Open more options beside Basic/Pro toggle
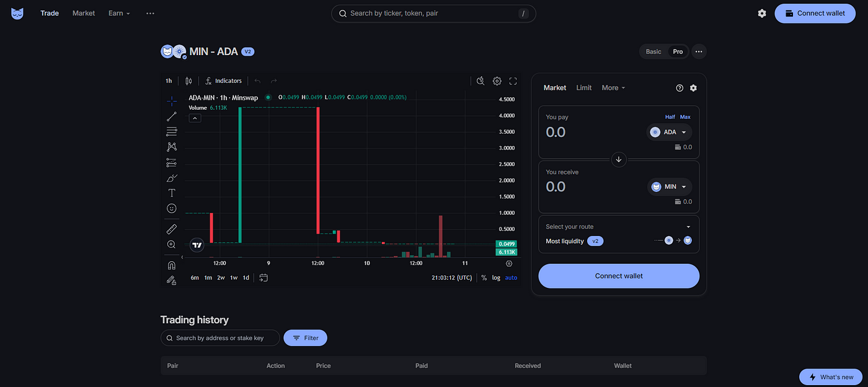Image resolution: width=868 pixels, height=387 pixels. [x=699, y=51]
